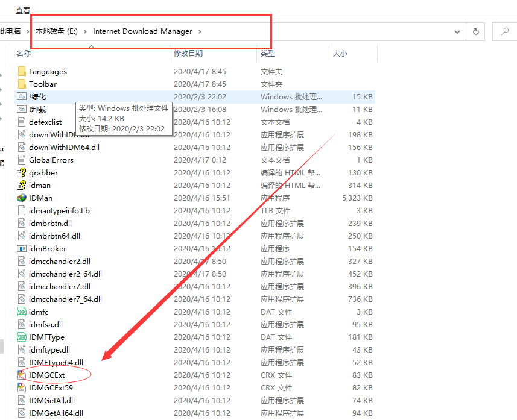This screenshot has width=517, height=420.
Task: Click the idmbrbtn64.dll file icon
Action: pos(22,236)
